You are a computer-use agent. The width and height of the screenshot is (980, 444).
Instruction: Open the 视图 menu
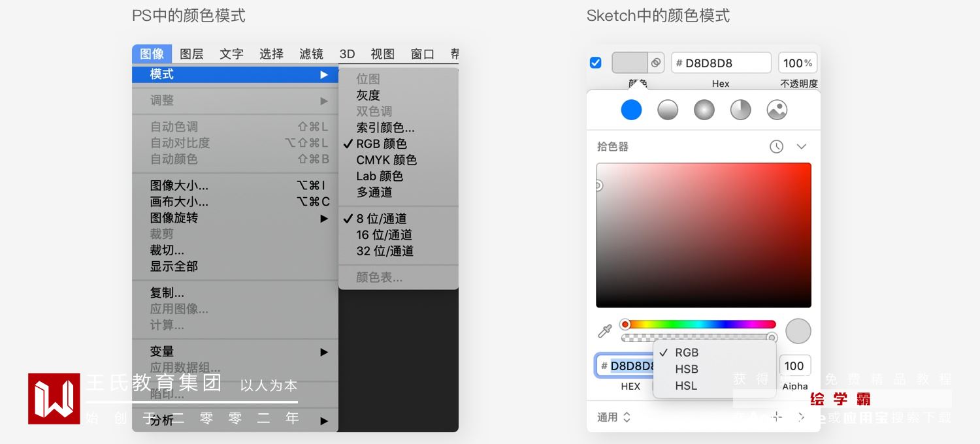pos(383,54)
